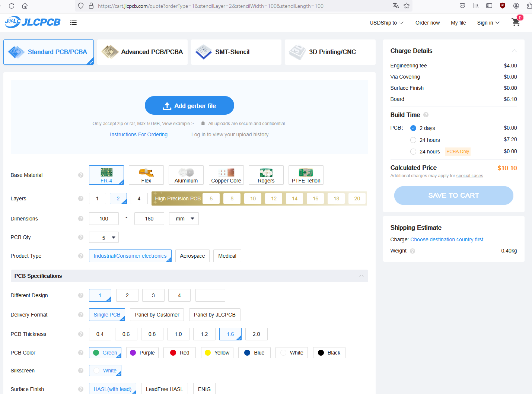Click Choose destination country first link
Screen dimensions: 532x394
tap(447, 239)
